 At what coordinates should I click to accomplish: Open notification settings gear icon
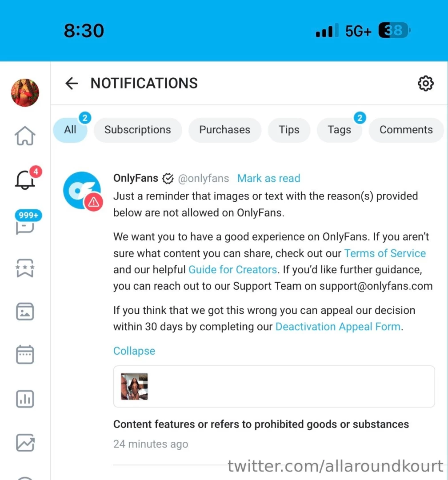(x=426, y=83)
